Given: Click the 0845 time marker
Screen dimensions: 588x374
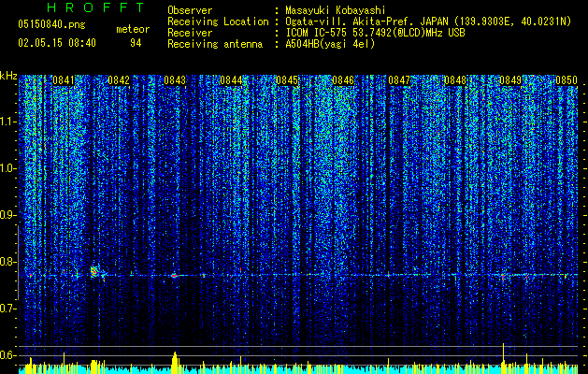Looking at the screenshot, I should (287, 80).
